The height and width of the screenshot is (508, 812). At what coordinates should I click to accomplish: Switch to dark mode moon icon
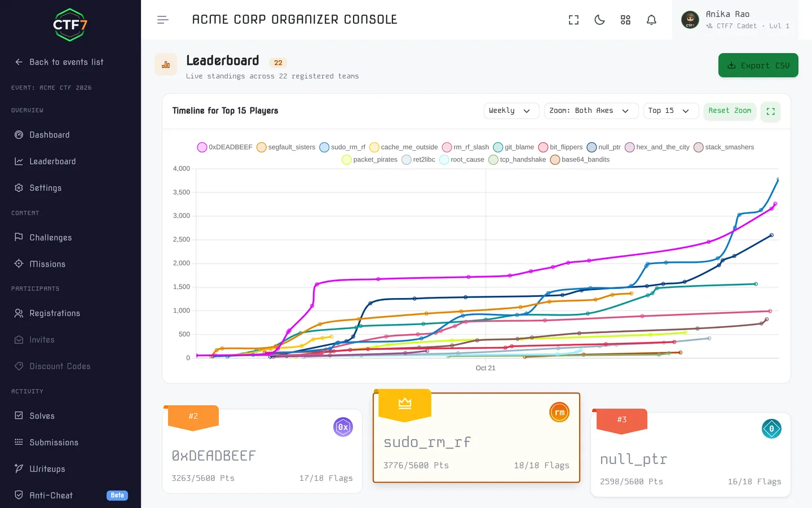(599, 20)
